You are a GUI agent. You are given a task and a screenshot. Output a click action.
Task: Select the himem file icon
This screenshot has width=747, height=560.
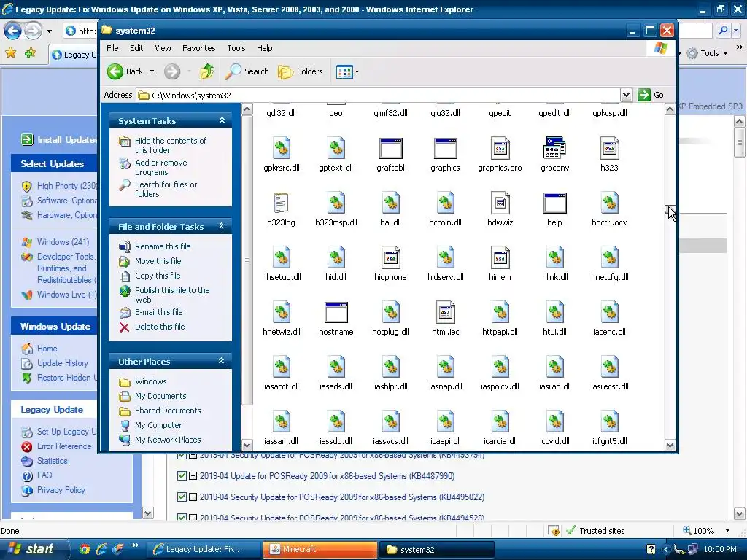pos(500,257)
